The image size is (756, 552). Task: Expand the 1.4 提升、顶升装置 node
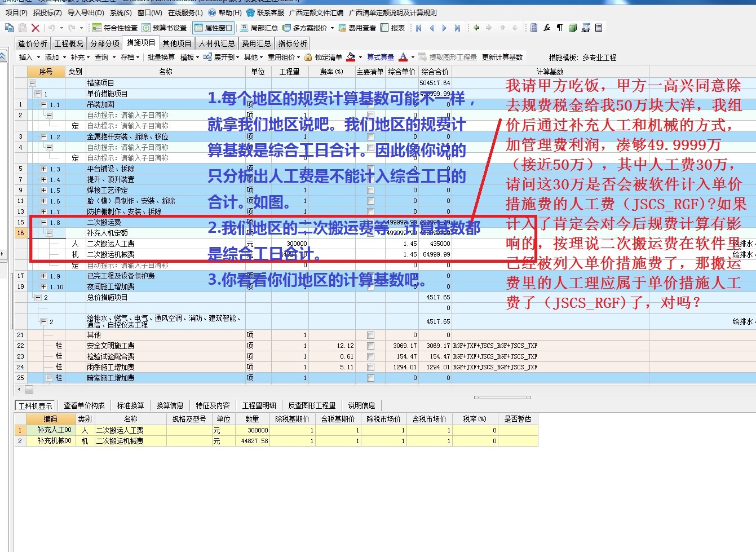point(43,179)
